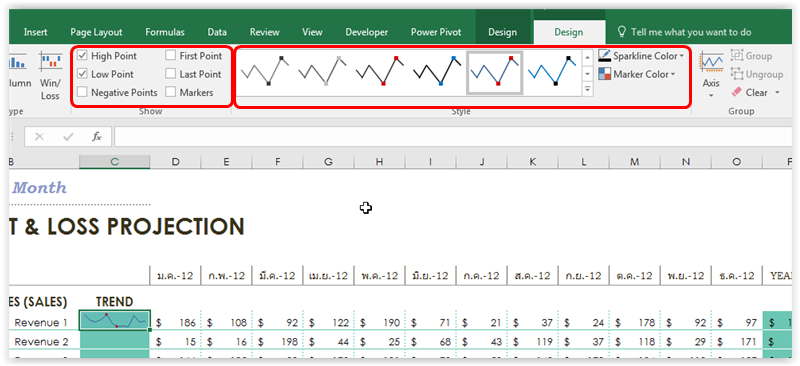This screenshot has width=800, height=366.
Task: Toggle the Low Point checkbox
Action: point(82,74)
